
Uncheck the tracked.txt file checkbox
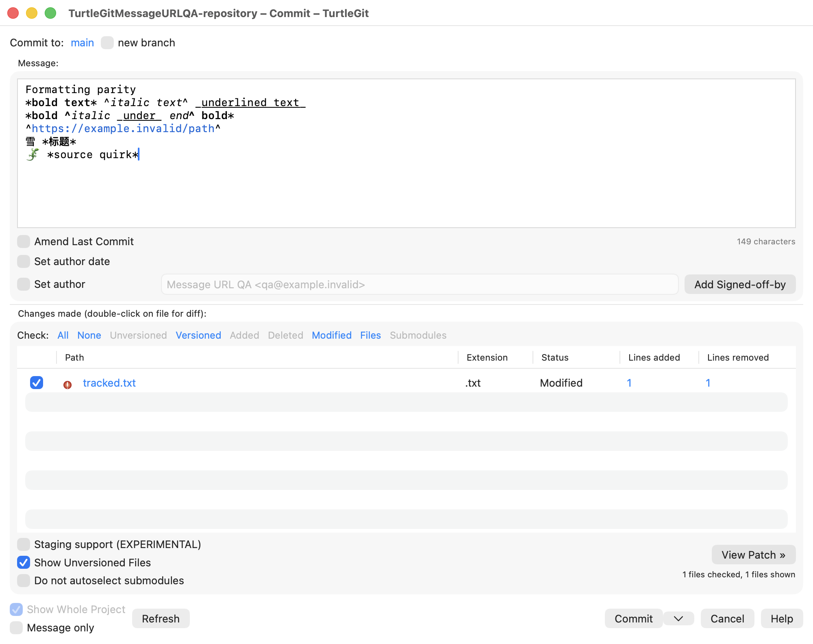point(37,383)
